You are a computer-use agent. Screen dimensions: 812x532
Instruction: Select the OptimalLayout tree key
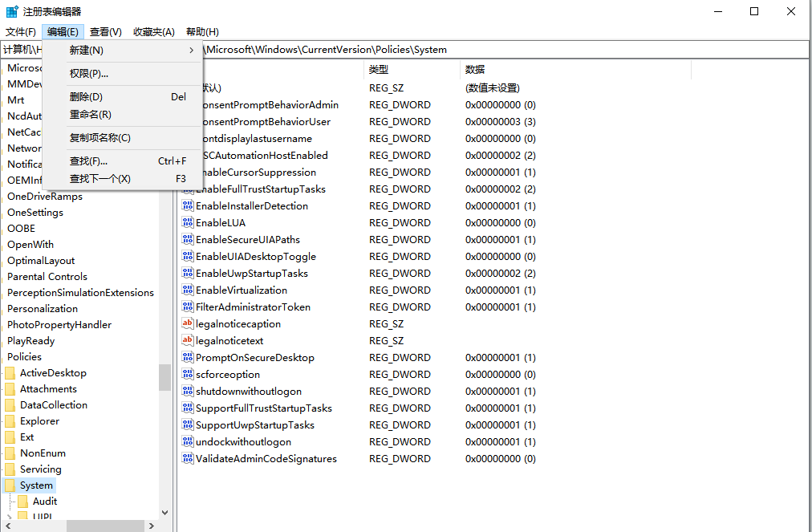click(41, 261)
